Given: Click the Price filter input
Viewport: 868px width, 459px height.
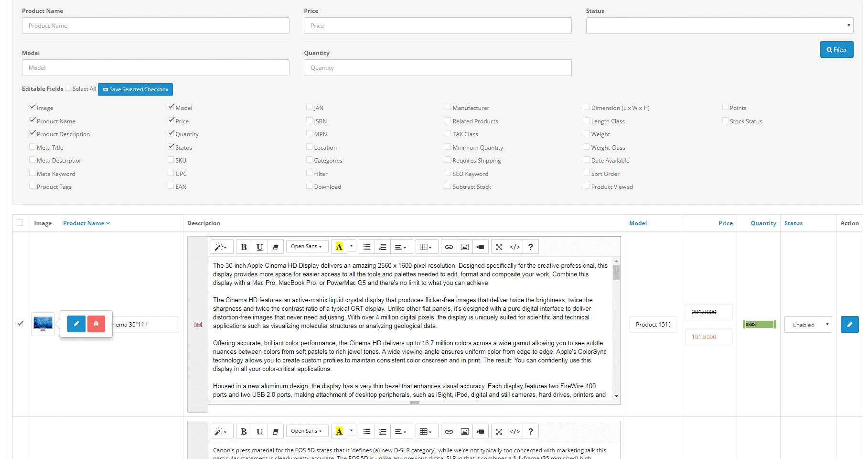Looking at the screenshot, I should (x=438, y=25).
